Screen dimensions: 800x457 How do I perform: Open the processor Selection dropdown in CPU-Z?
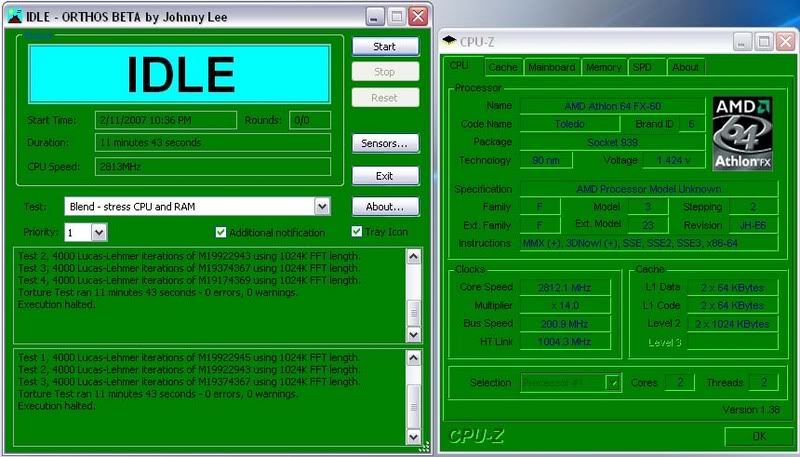click(x=613, y=383)
